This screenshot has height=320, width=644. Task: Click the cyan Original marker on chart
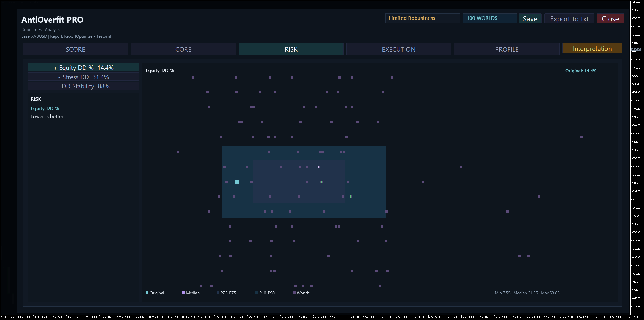[237, 182]
